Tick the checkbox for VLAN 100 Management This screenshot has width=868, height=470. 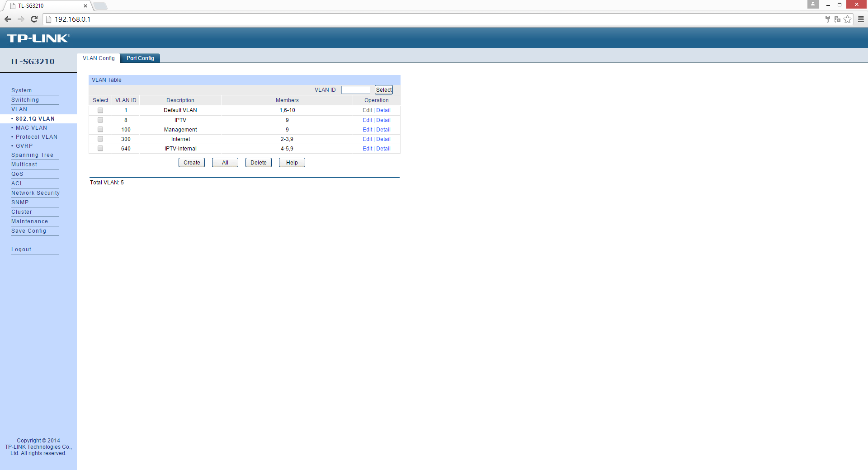pos(100,130)
